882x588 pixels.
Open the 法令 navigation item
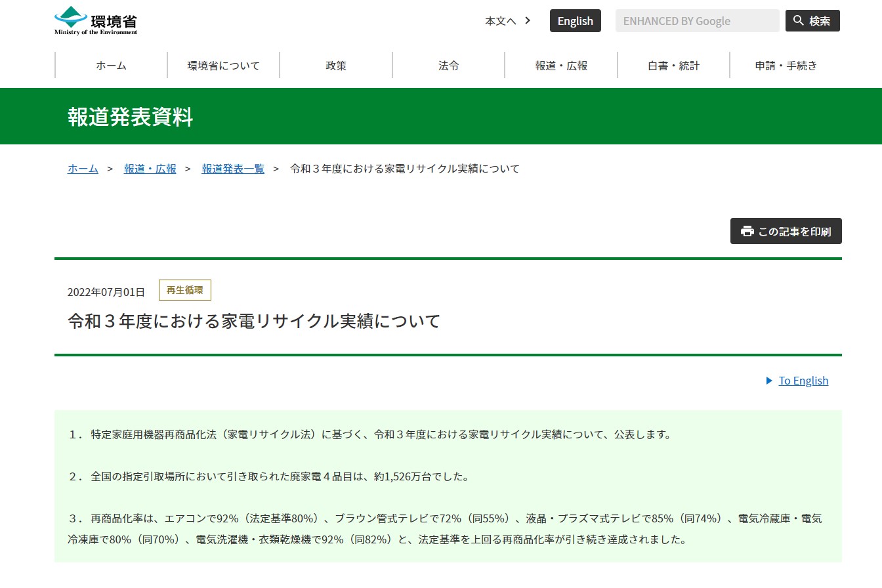click(x=448, y=66)
